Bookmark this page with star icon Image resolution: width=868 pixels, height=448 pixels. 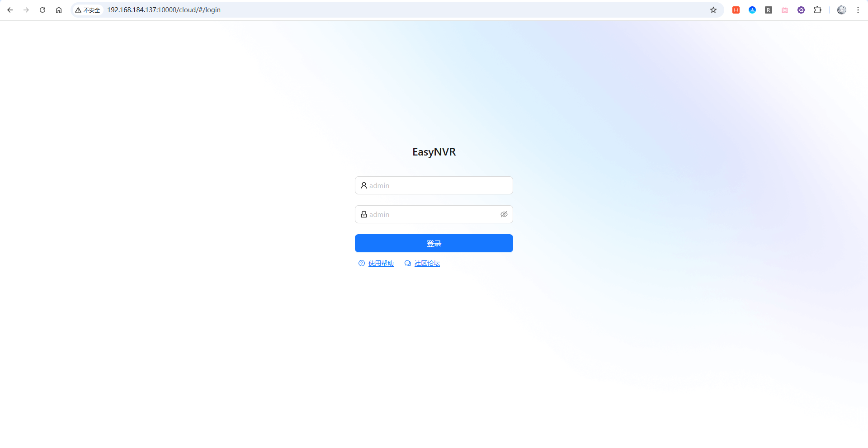[713, 10]
